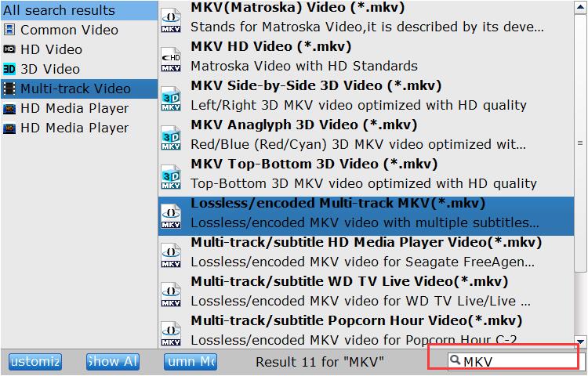Screen dimensions: 588x376
Task: Select Multi-track/subtitle Popcorn Hour Video(*.mkv) title
Action: pyautogui.click(x=357, y=320)
